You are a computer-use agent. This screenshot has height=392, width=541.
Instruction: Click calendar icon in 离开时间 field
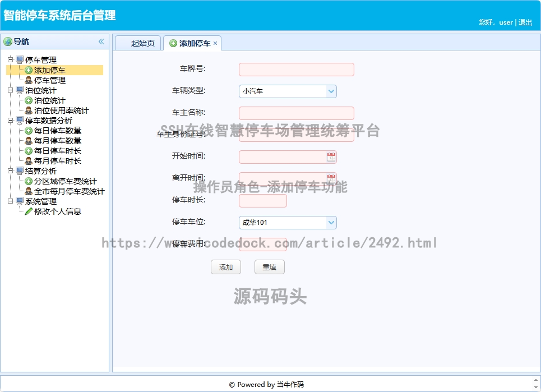pos(331,178)
